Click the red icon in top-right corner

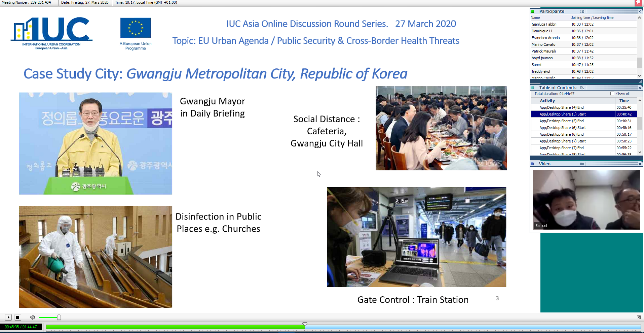(x=638, y=3)
